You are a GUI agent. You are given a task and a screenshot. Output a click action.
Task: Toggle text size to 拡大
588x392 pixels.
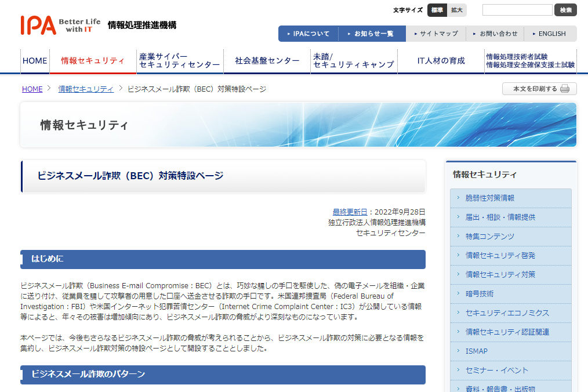click(x=456, y=10)
